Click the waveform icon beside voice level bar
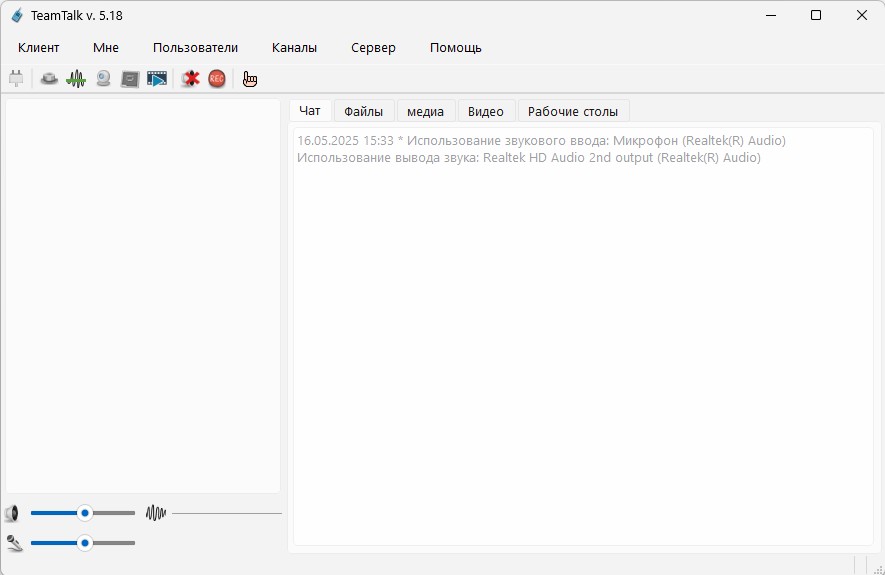 156,513
